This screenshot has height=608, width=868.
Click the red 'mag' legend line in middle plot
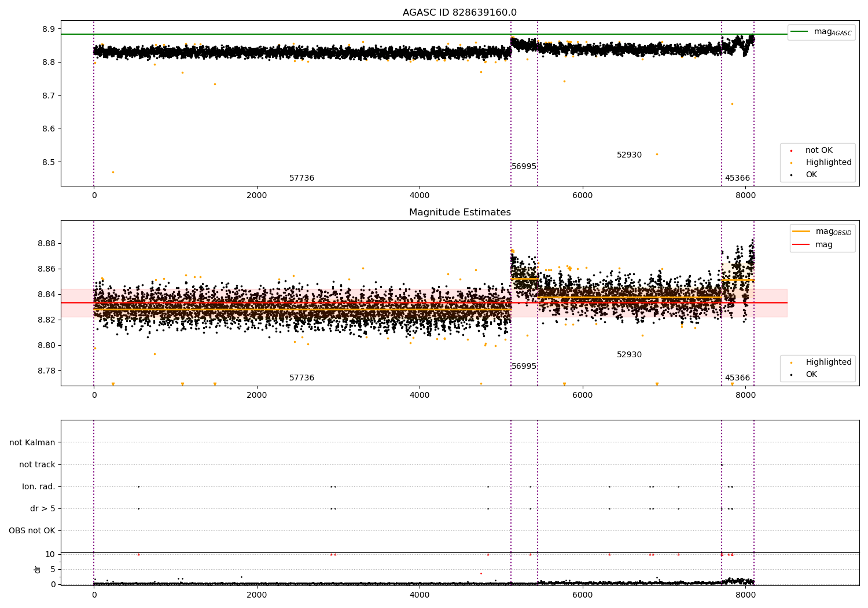(x=801, y=245)
